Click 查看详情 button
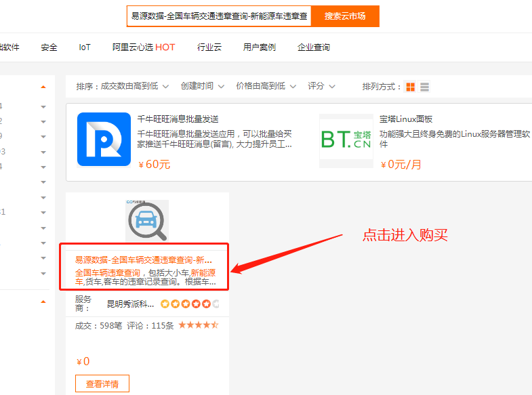Image resolution: width=532 pixels, height=395 pixels. click(102, 383)
